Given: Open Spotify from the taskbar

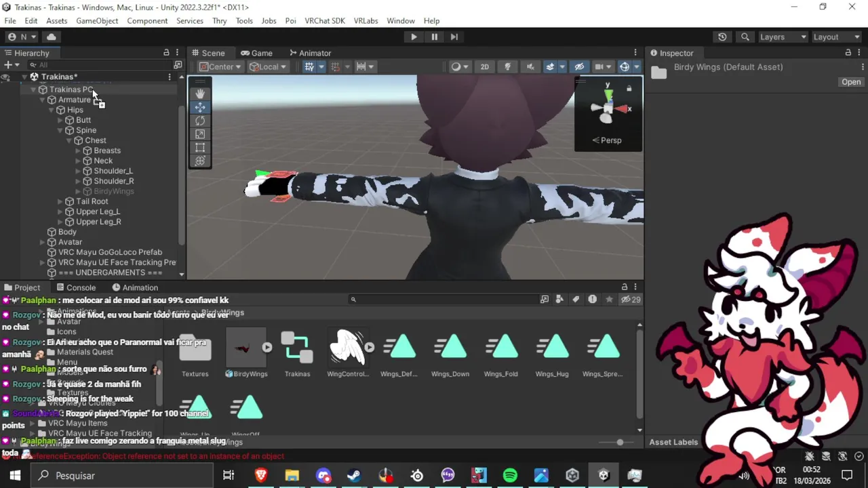Looking at the screenshot, I should coord(510,475).
